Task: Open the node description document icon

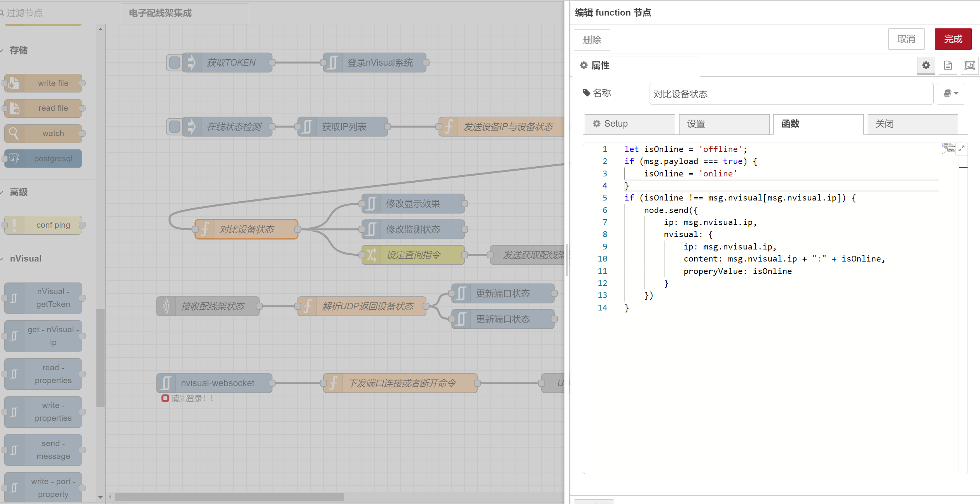Action: click(948, 65)
